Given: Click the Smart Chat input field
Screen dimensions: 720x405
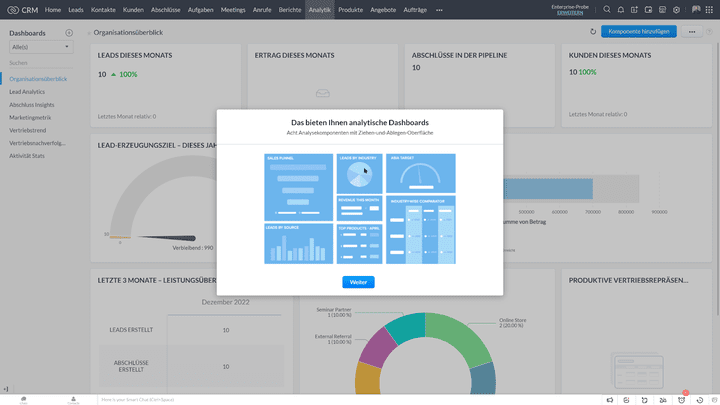Looking at the screenshot, I should (349, 400).
